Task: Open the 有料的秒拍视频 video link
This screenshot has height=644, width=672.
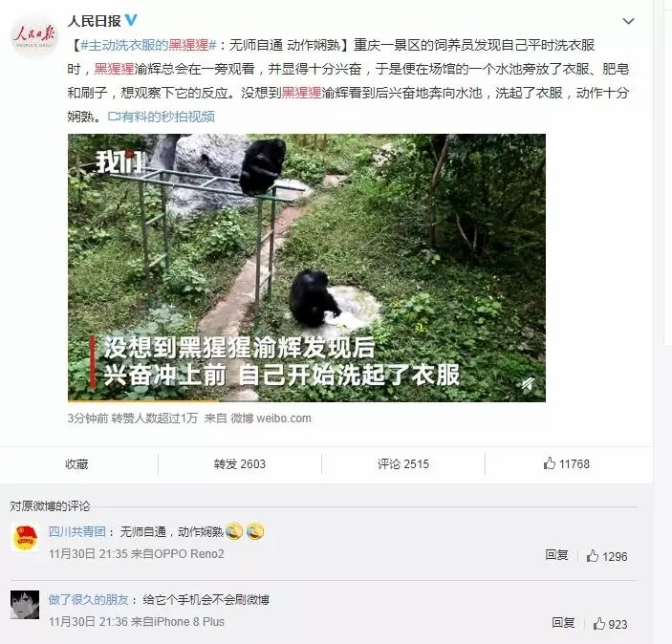Action: point(162,117)
